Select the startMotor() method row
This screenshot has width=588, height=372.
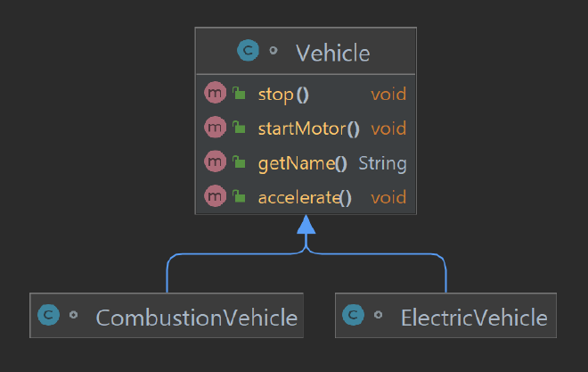click(x=306, y=128)
